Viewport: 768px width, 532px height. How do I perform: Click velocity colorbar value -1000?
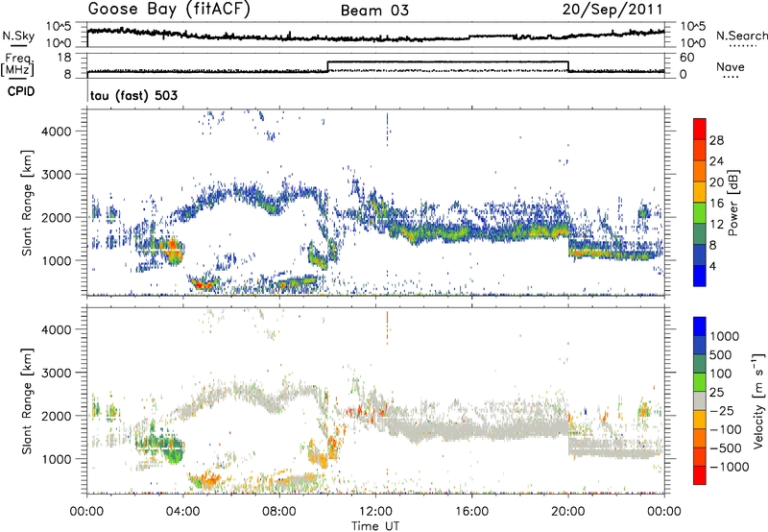coord(729,467)
